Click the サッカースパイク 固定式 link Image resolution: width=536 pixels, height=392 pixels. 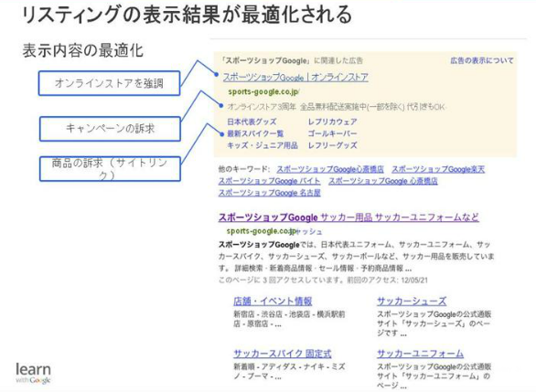283,354
